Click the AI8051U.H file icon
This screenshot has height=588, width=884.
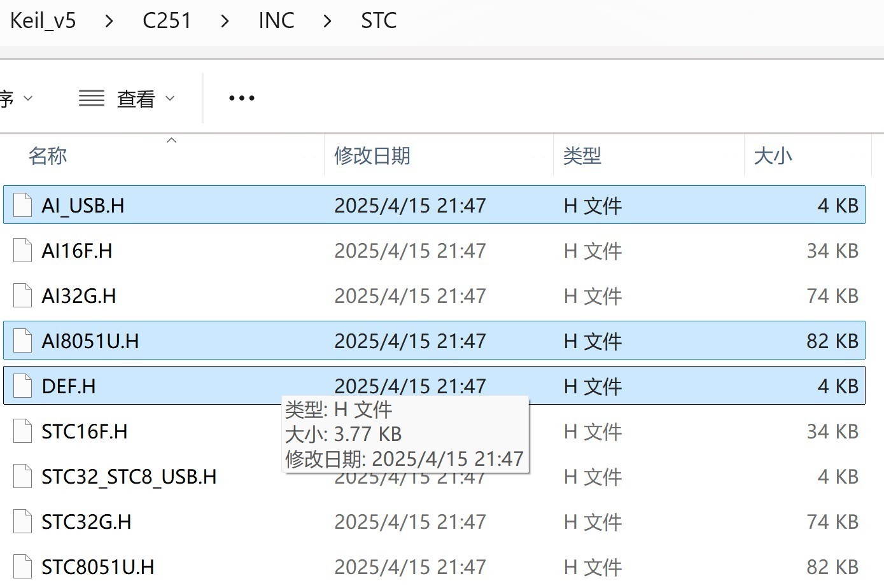tap(23, 341)
